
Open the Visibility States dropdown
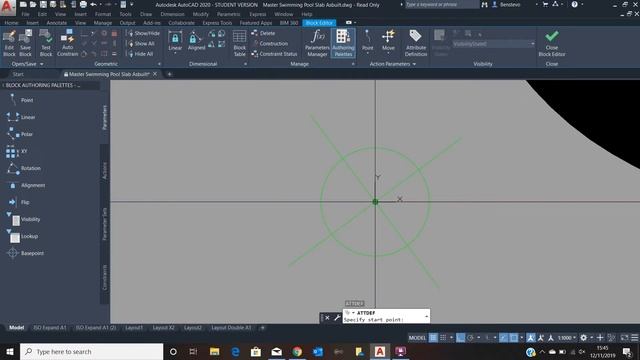493,44
